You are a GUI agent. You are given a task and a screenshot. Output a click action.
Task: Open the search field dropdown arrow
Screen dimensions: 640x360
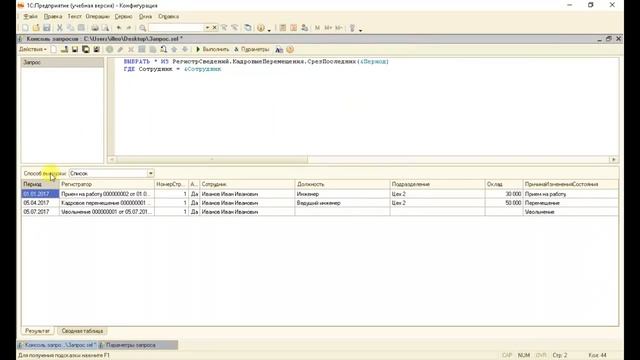click(x=207, y=28)
